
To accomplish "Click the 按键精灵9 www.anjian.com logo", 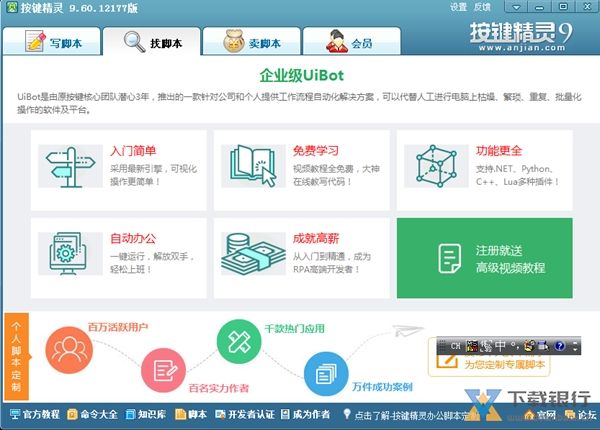I will tap(521, 36).
